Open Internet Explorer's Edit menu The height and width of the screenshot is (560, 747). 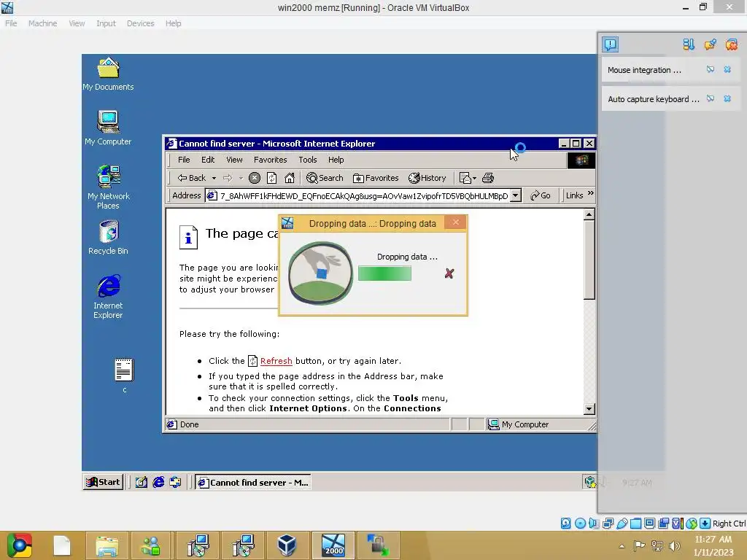click(x=208, y=160)
